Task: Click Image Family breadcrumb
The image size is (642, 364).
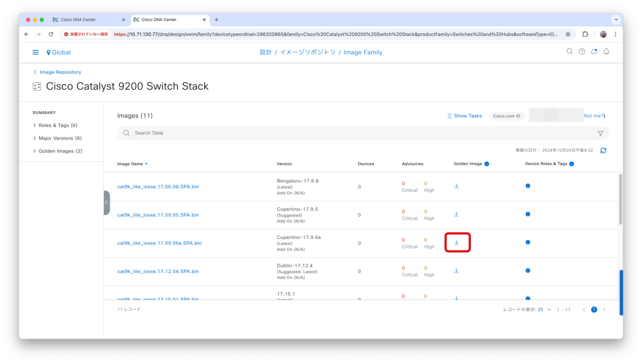Action: pyautogui.click(x=363, y=52)
